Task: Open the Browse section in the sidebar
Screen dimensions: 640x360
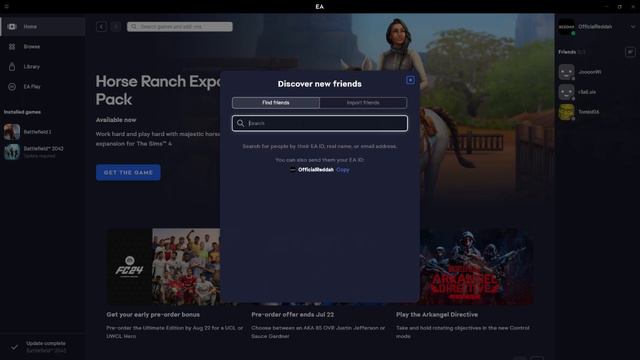Action: 43,47
